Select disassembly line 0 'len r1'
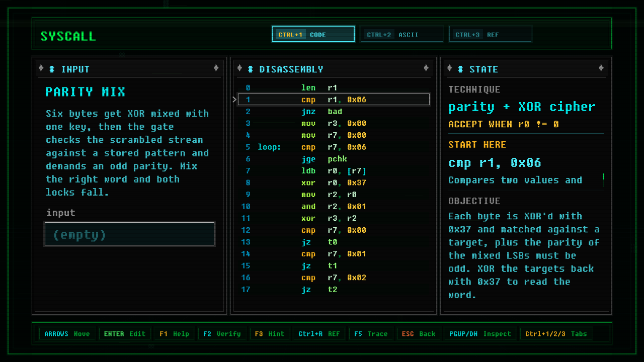 click(x=334, y=87)
